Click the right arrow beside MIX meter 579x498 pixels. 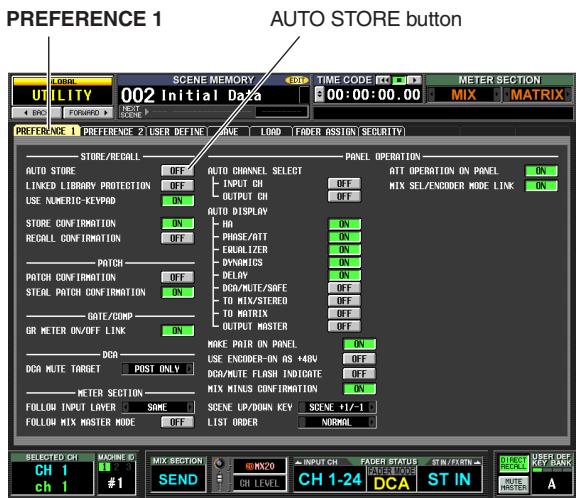(x=497, y=95)
